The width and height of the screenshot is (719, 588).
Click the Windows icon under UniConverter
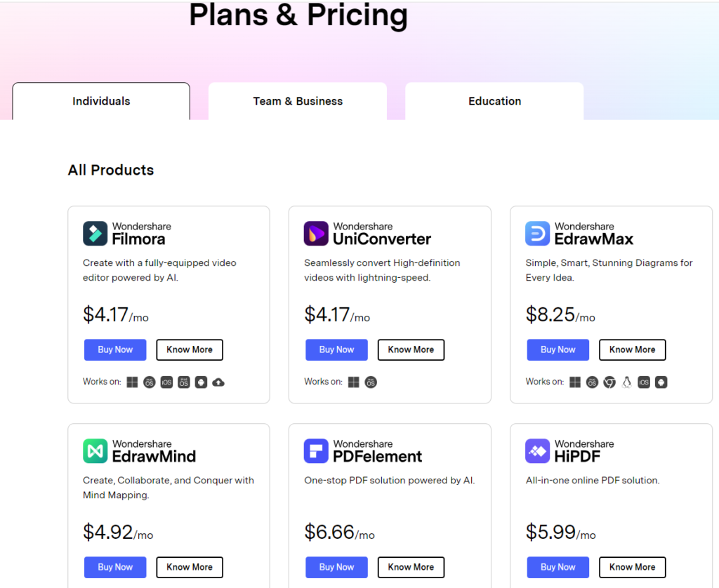tap(354, 382)
